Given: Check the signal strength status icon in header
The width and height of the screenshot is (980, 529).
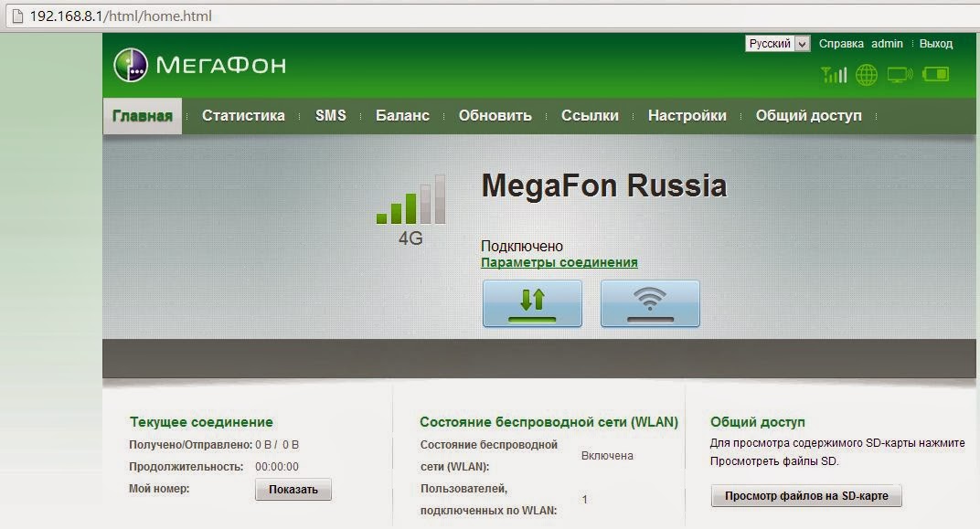Looking at the screenshot, I should click(834, 75).
